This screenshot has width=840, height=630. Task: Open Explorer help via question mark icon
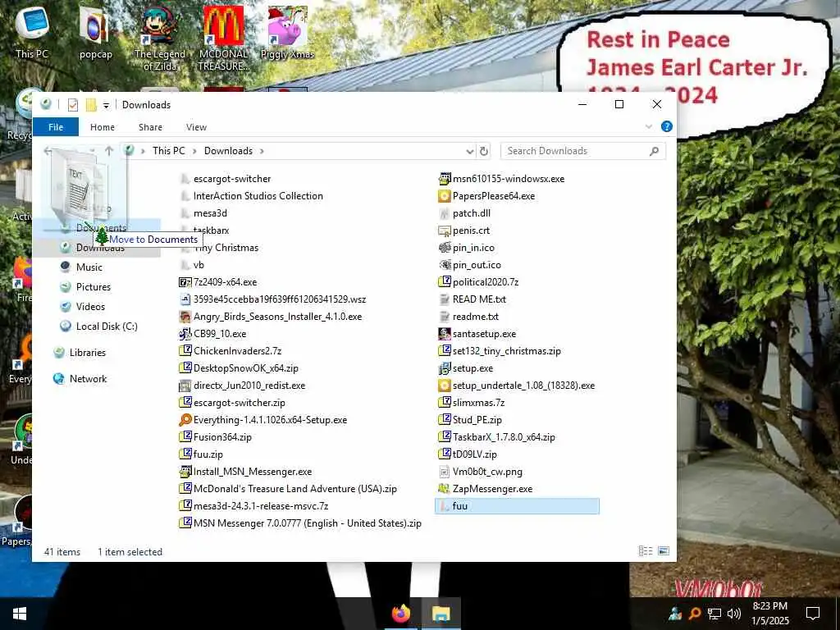666,126
